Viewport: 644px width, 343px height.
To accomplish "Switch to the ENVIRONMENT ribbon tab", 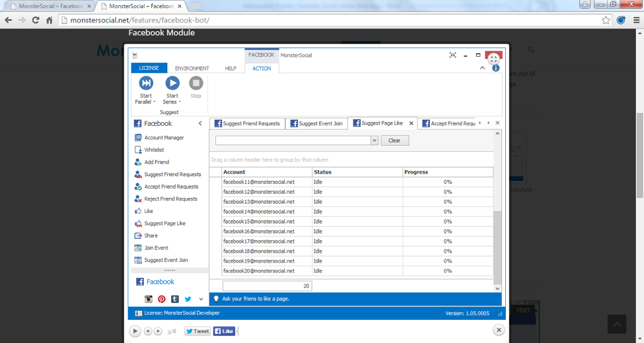I will [x=192, y=69].
